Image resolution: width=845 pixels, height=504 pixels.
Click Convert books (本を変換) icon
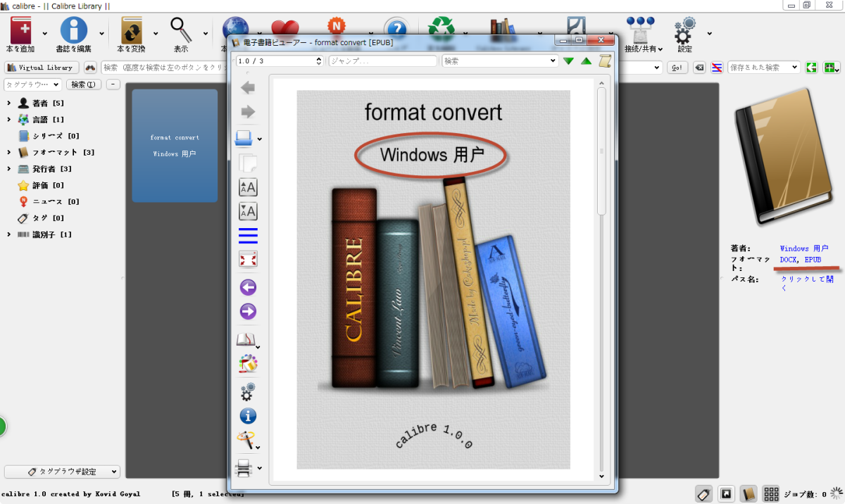(x=132, y=31)
